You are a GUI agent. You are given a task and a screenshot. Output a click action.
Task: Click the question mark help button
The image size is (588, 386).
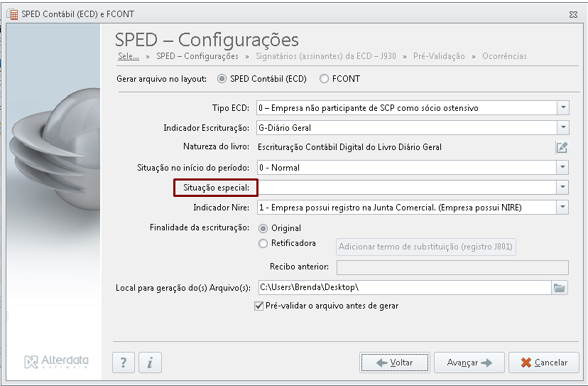pyautogui.click(x=124, y=363)
